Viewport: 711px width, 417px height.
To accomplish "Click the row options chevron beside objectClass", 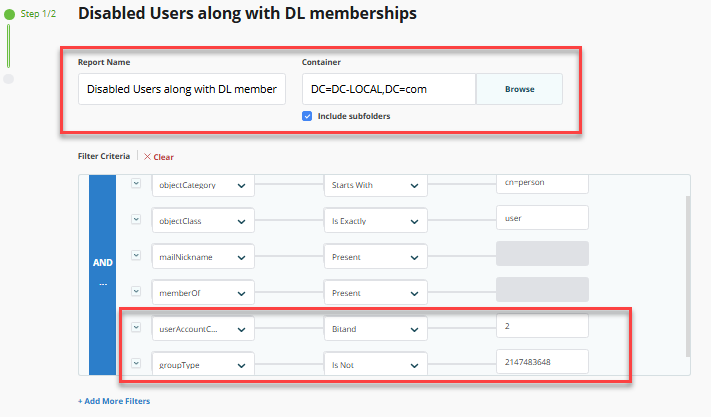I will tap(136, 218).
